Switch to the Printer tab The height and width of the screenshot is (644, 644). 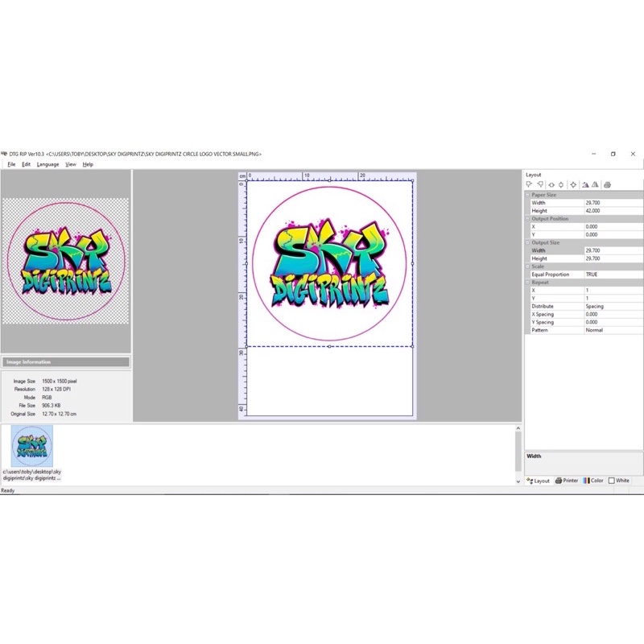pos(567,481)
